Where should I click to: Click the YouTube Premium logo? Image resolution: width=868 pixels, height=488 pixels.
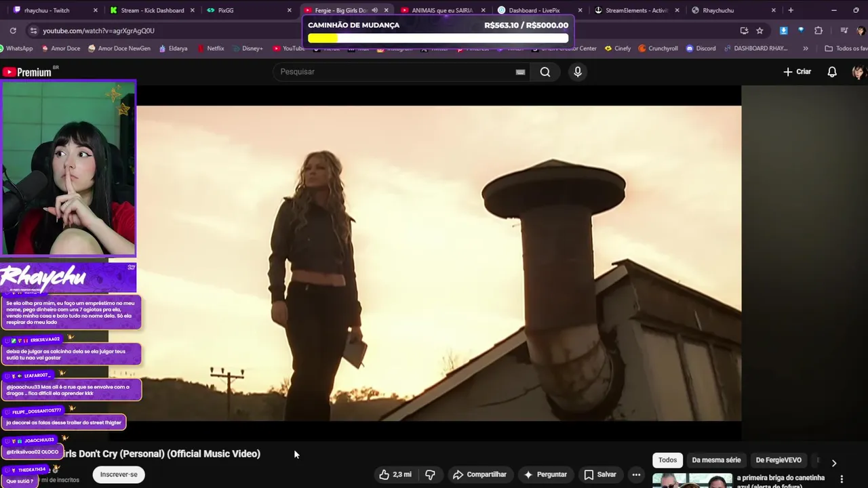point(28,72)
